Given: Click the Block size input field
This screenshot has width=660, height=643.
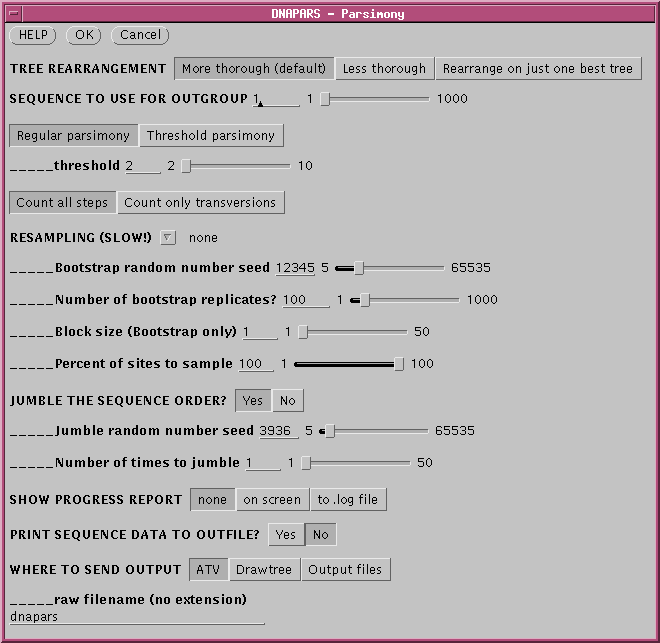Looking at the screenshot, I should tap(260, 332).
